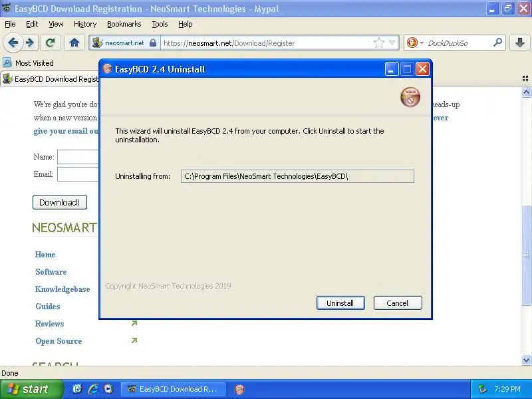Click the search magnifier icon
532x399 pixels.
tap(497, 43)
